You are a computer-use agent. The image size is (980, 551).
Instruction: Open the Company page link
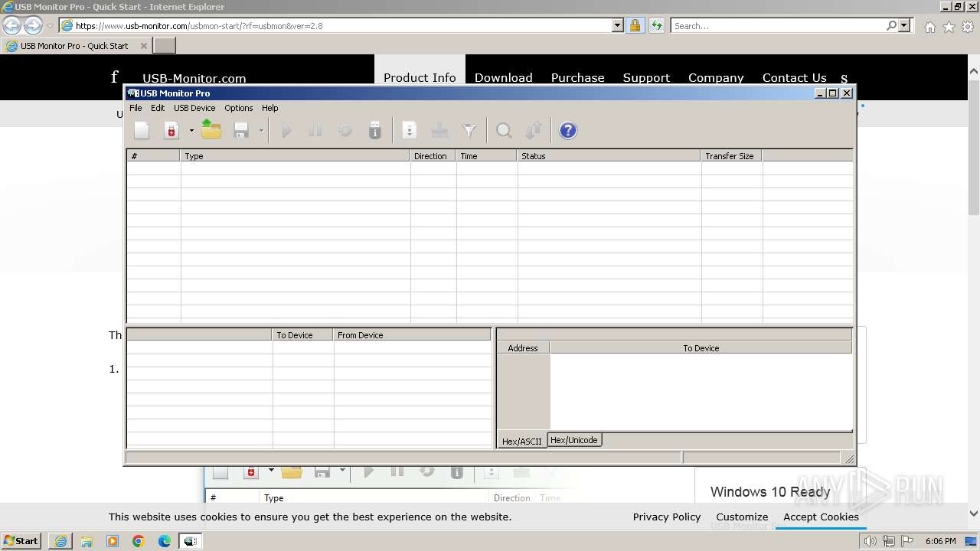tap(716, 77)
